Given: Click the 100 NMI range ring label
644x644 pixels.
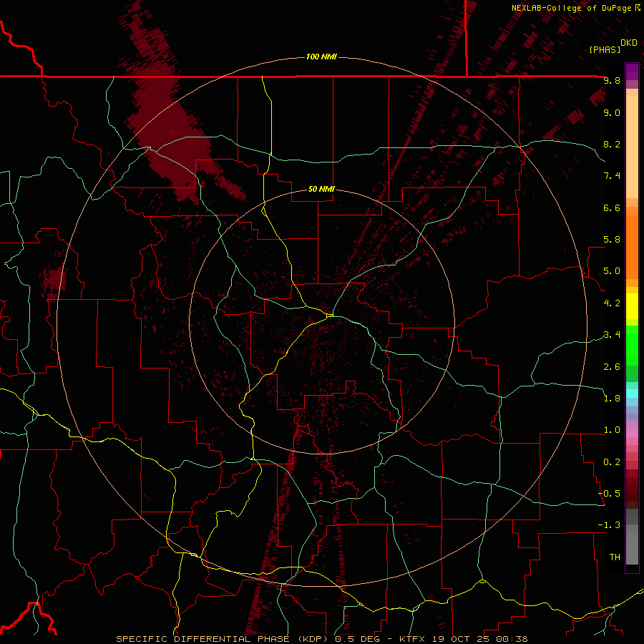Looking at the screenshot, I should (x=321, y=57).
